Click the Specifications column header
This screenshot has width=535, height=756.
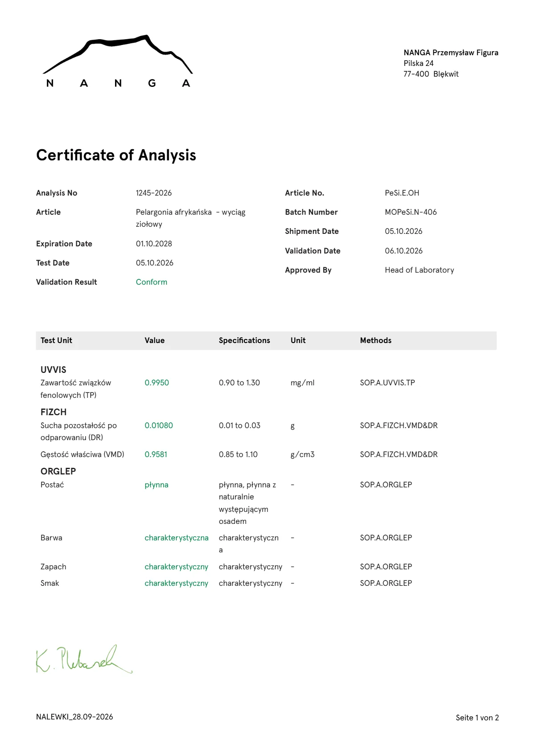(x=244, y=340)
